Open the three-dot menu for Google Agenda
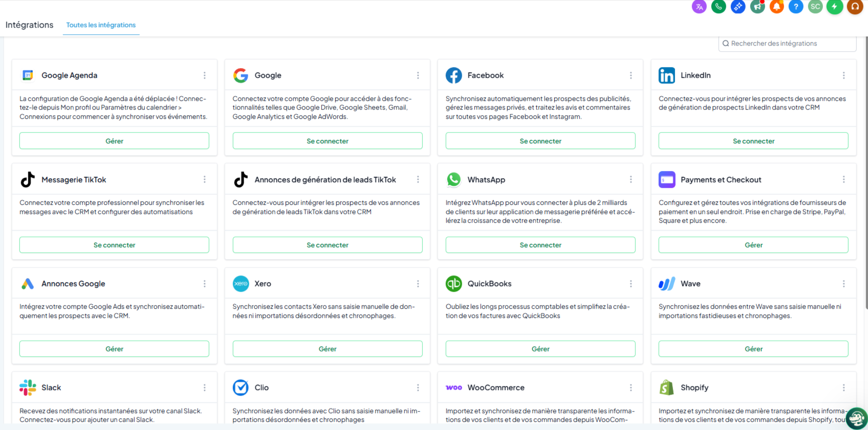The width and height of the screenshot is (868, 430). point(205,75)
